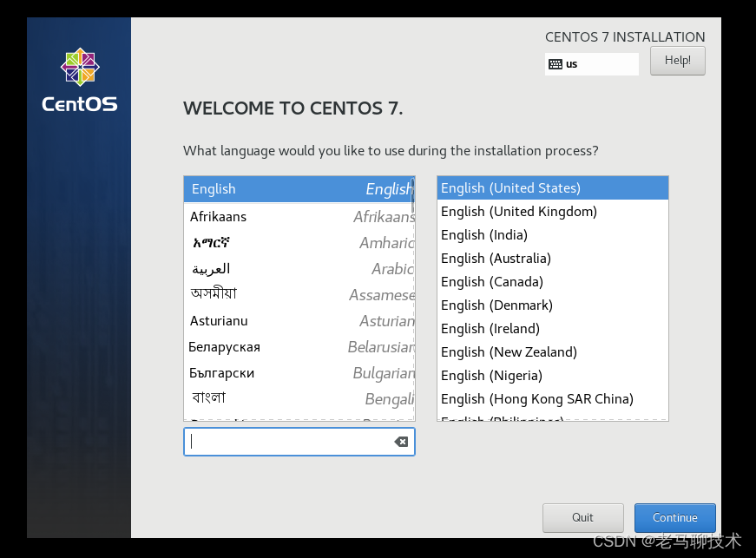Choose English (India) locale

pyautogui.click(x=553, y=235)
